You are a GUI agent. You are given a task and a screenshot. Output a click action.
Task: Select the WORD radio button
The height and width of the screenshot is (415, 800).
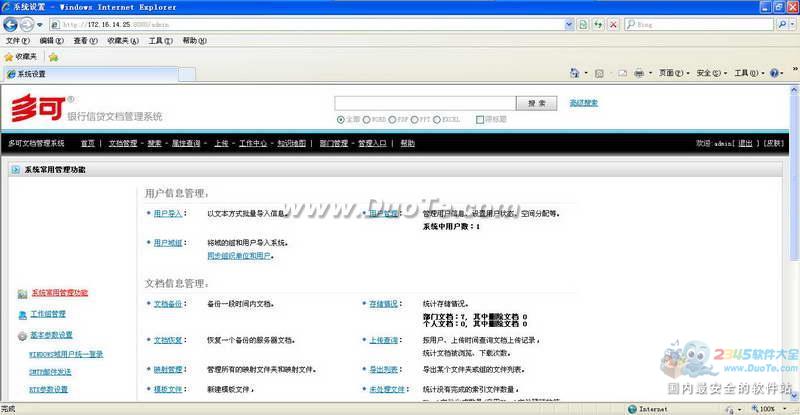[366, 119]
